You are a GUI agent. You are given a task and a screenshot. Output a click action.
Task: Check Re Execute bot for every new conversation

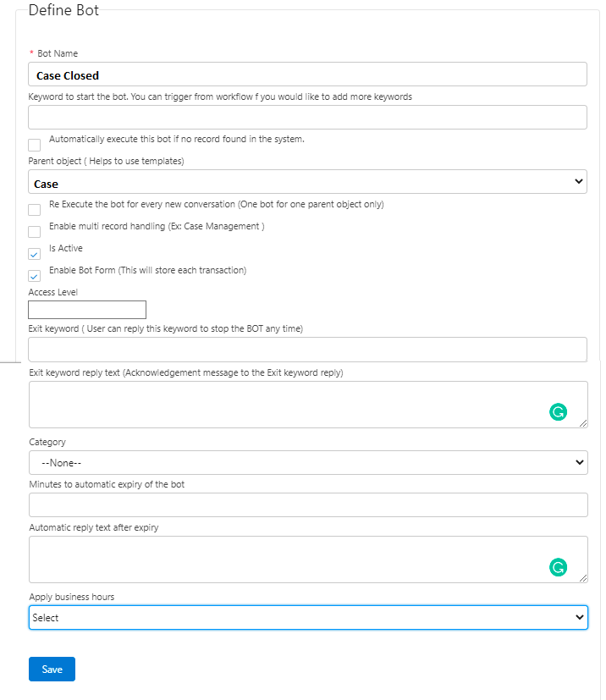coord(35,210)
